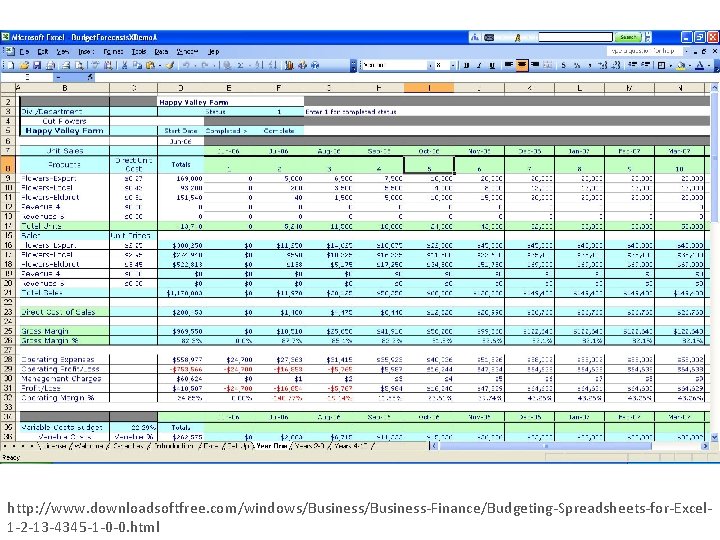Screen dimensions: 720x540
Task: Select the 'Cut Flowers' cell
Action: point(64,121)
